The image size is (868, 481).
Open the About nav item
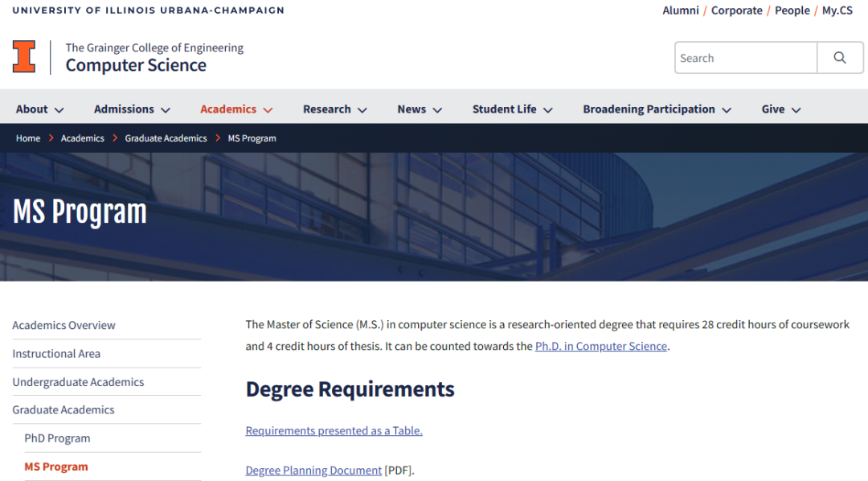coord(31,109)
